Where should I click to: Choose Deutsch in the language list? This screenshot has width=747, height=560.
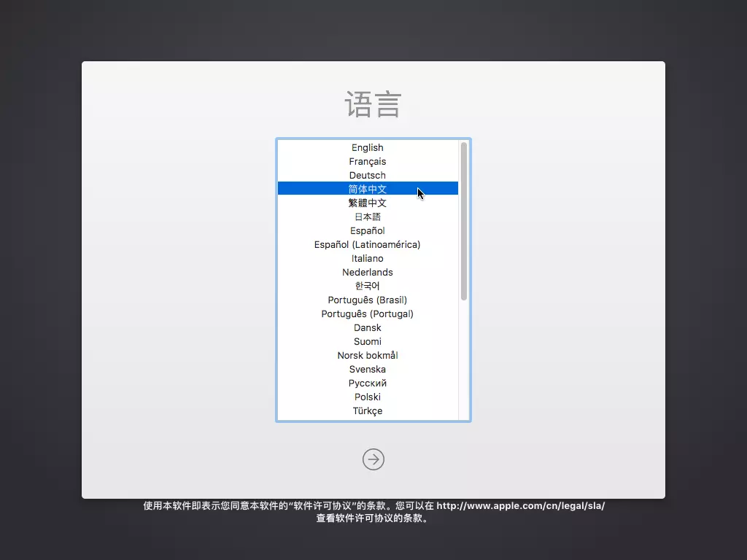tap(367, 175)
